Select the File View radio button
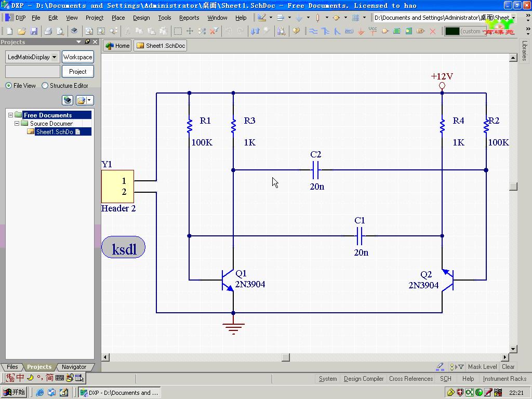 coord(8,86)
